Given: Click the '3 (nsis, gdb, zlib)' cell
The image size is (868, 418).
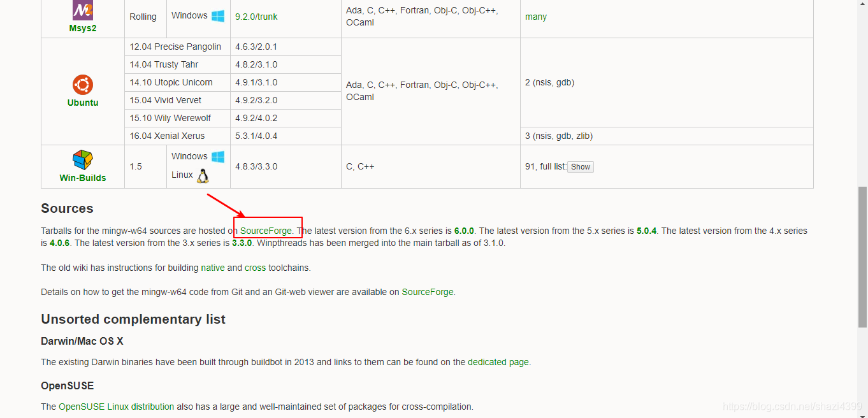Looking at the screenshot, I should (x=667, y=136).
